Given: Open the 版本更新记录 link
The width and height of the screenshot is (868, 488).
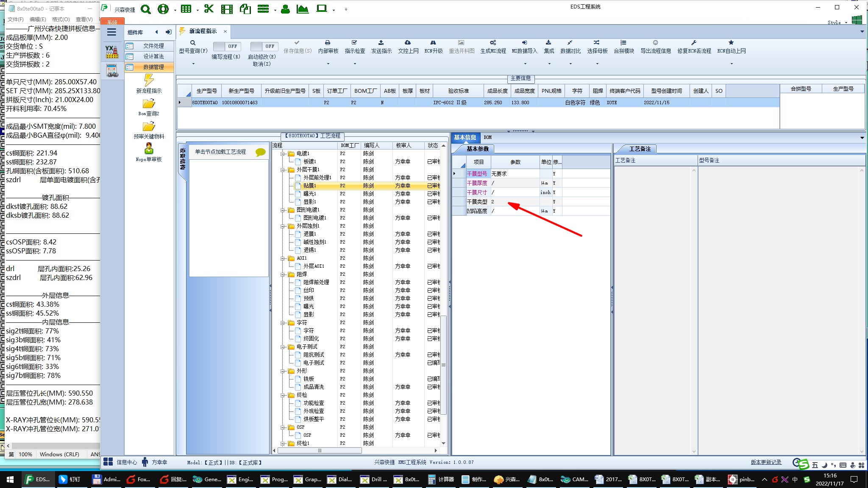Looking at the screenshot, I should pos(766,462).
